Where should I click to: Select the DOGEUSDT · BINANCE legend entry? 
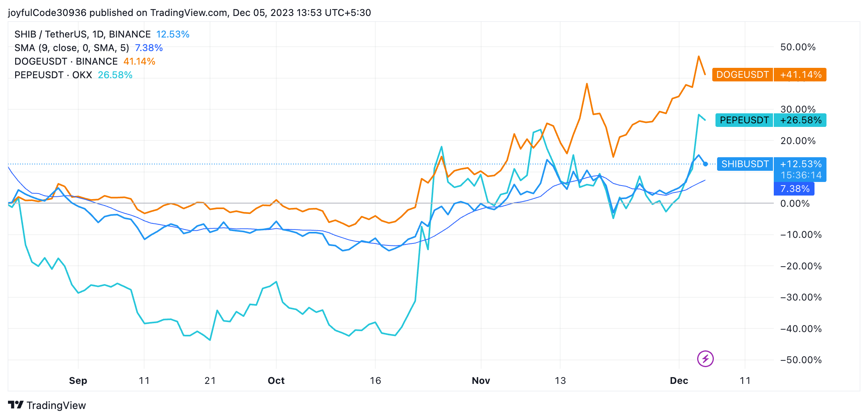pos(66,61)
